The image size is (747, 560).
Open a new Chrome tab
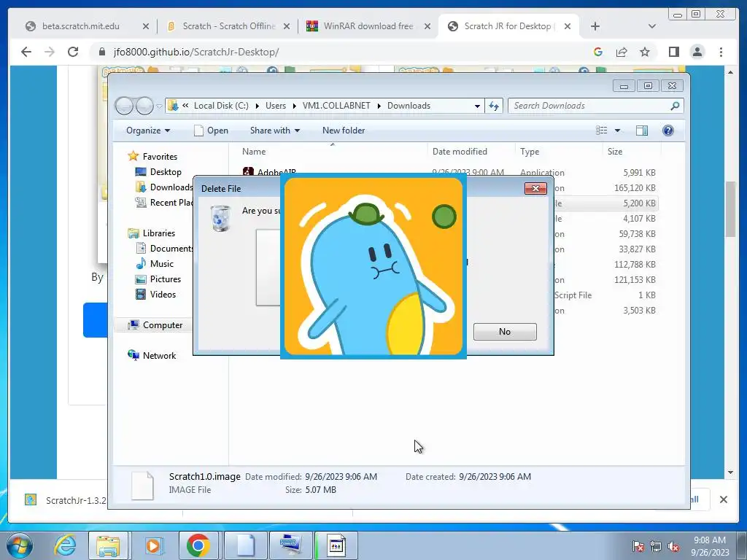pos(595,26)
